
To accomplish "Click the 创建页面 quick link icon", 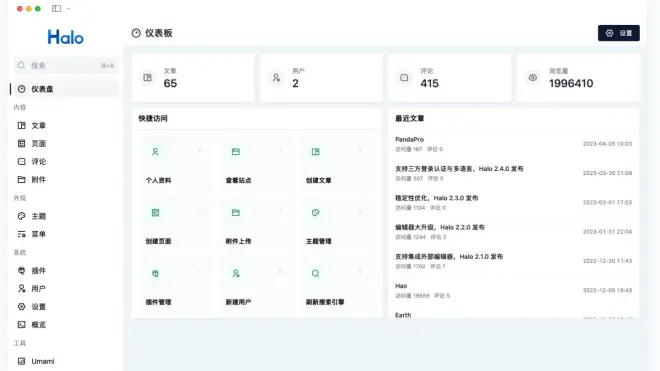I will [x=155, y=213].
